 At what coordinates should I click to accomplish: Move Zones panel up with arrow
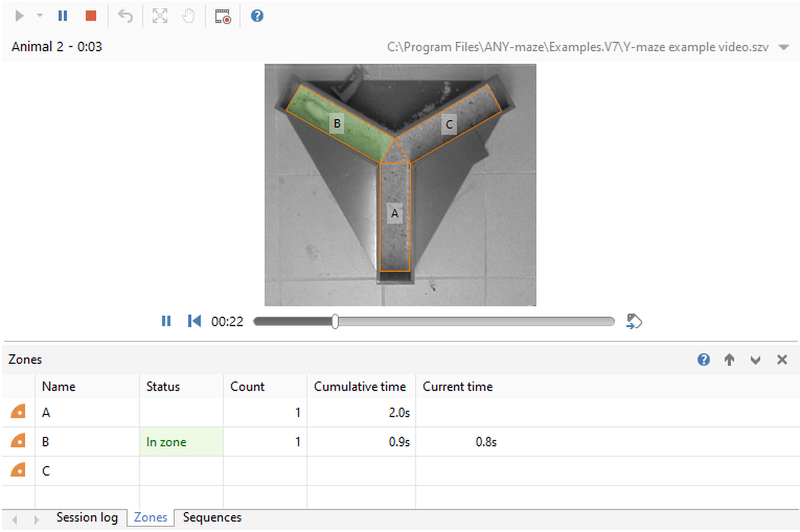pos(729,360)
